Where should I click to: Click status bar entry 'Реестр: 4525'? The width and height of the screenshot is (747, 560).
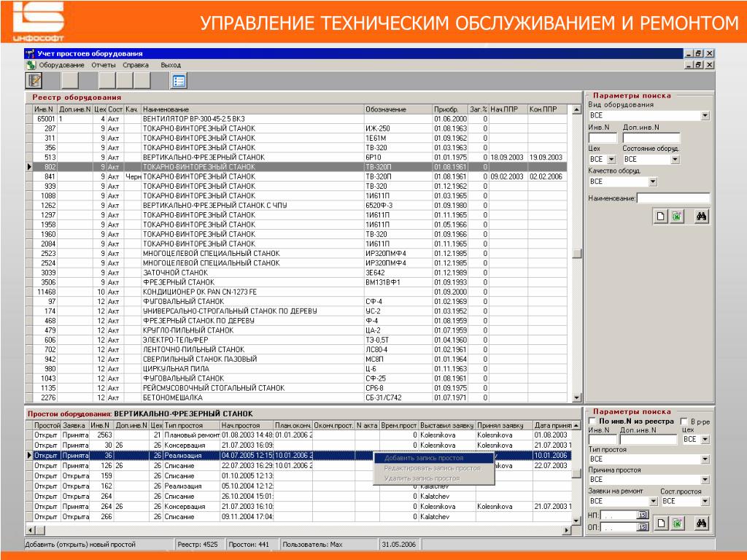tap(198, 544)
